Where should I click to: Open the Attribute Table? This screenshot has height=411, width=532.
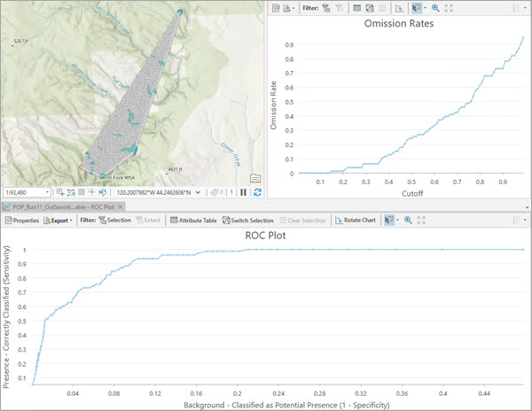click(x=192, y=220)
